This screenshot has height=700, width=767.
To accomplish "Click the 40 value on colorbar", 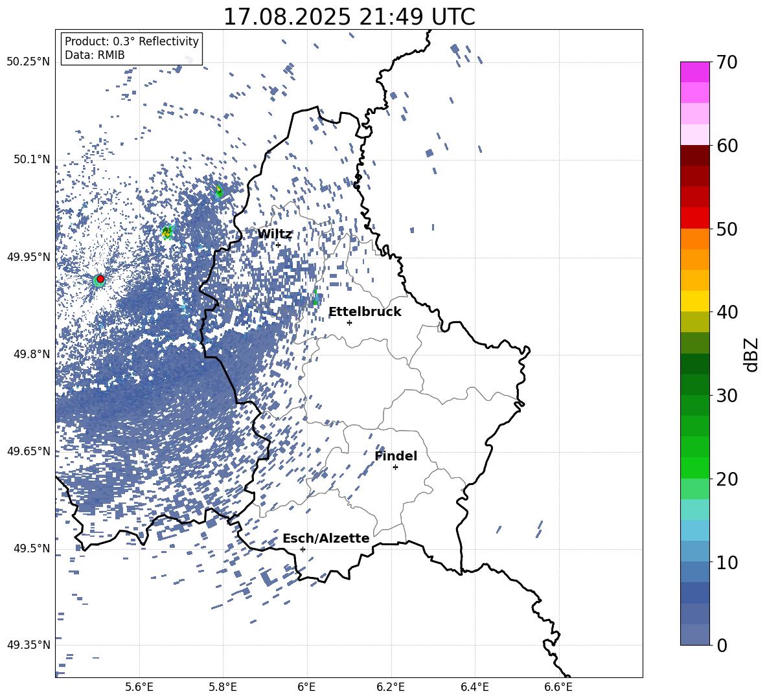I will tap(727, 312).
